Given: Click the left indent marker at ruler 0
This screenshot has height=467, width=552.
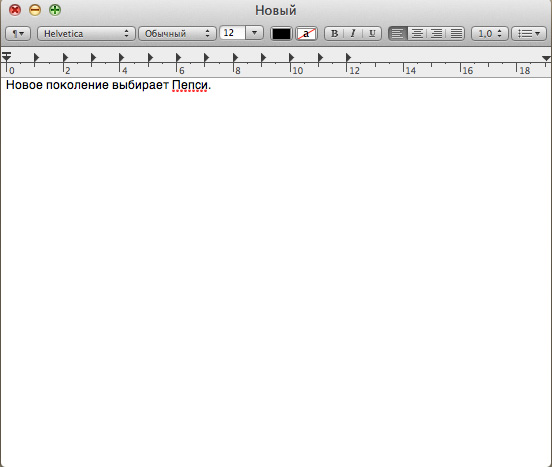Looking at the screenshot, I should pyautogui.click(x=7, y=56).
